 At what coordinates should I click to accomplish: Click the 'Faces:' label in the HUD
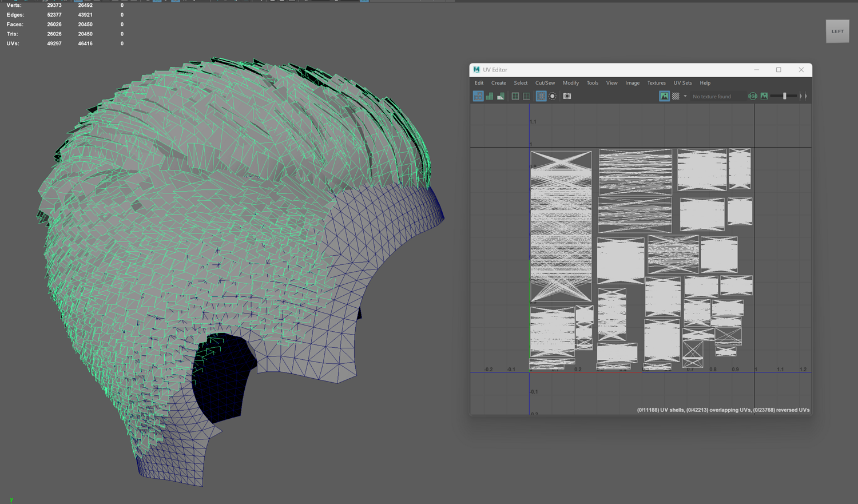15,25
